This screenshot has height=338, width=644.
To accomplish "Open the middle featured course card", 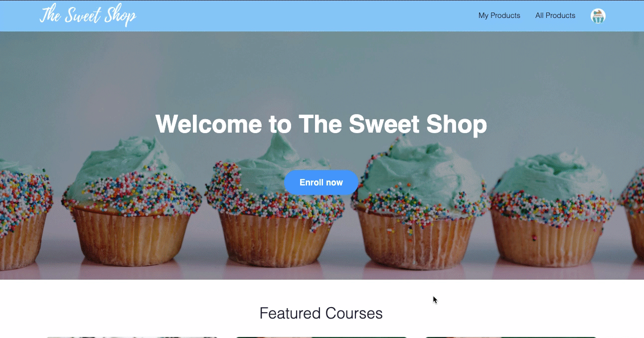I will point(322,337).
